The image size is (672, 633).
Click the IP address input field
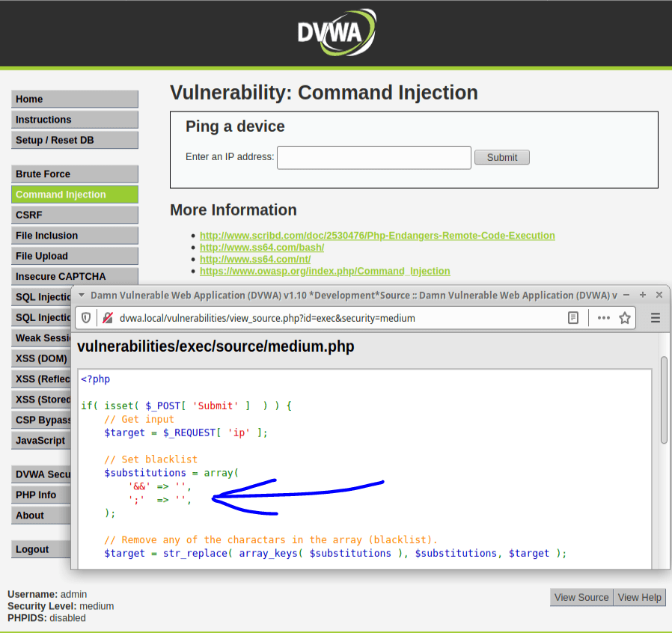[x=373, y=157]
